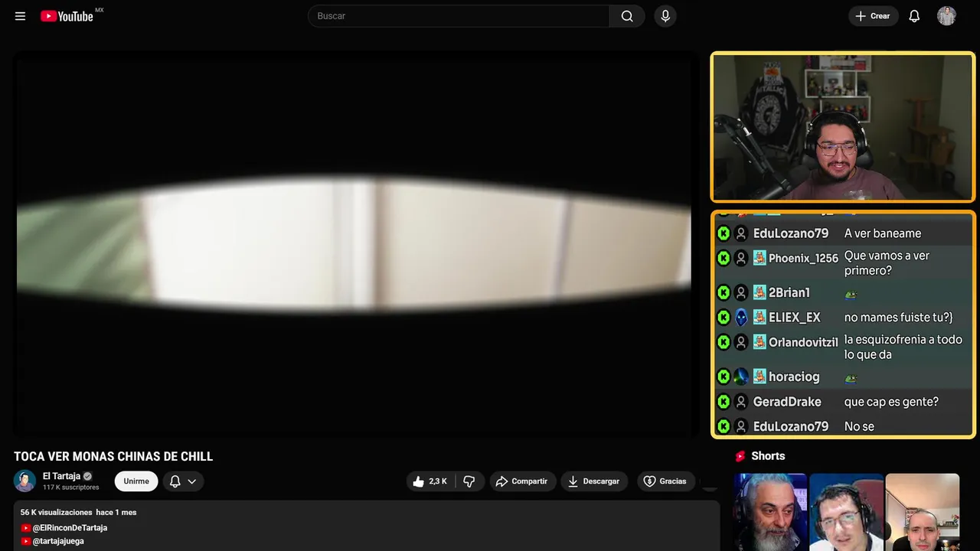The width and height of the screenshot is (980, 551).
Task: Click the verified badge next to El Tartaja
Action: tap(87, 476)
